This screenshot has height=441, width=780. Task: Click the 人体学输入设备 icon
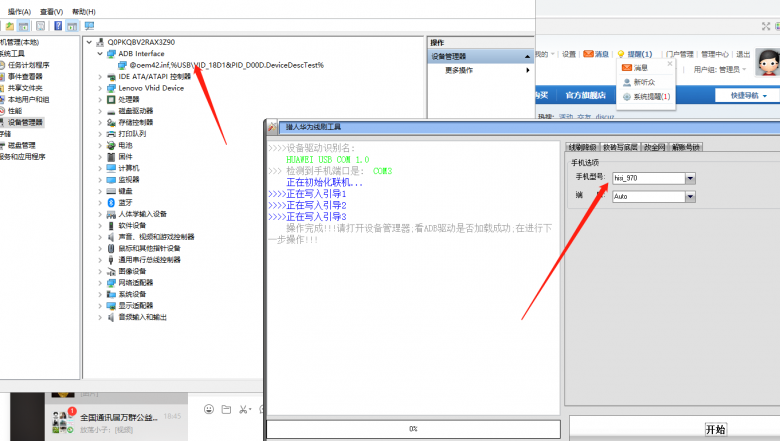tap(111, 214)
